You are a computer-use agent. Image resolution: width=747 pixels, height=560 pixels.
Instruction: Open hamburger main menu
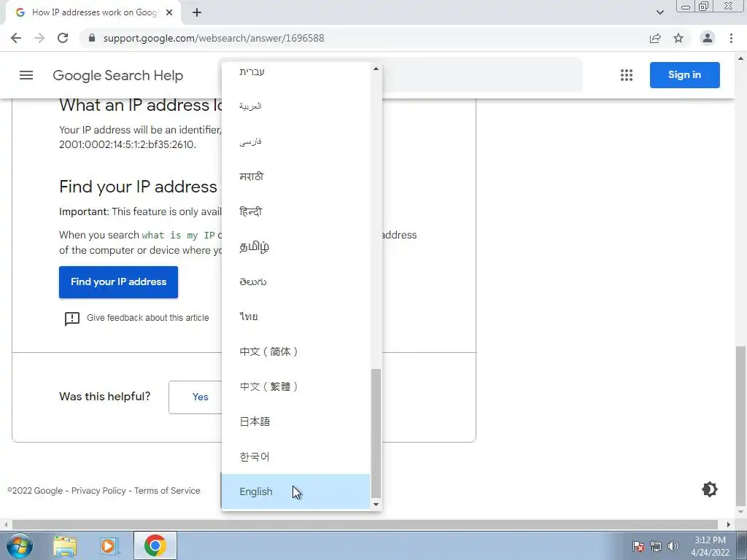tap(26, 75)
